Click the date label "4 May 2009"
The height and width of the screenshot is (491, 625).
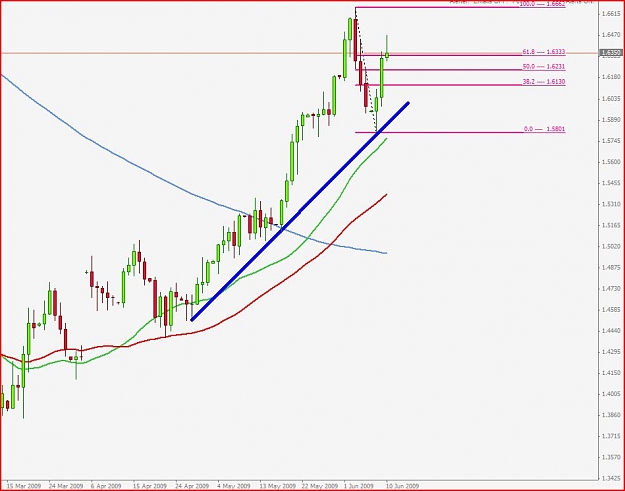coord(234,486)
